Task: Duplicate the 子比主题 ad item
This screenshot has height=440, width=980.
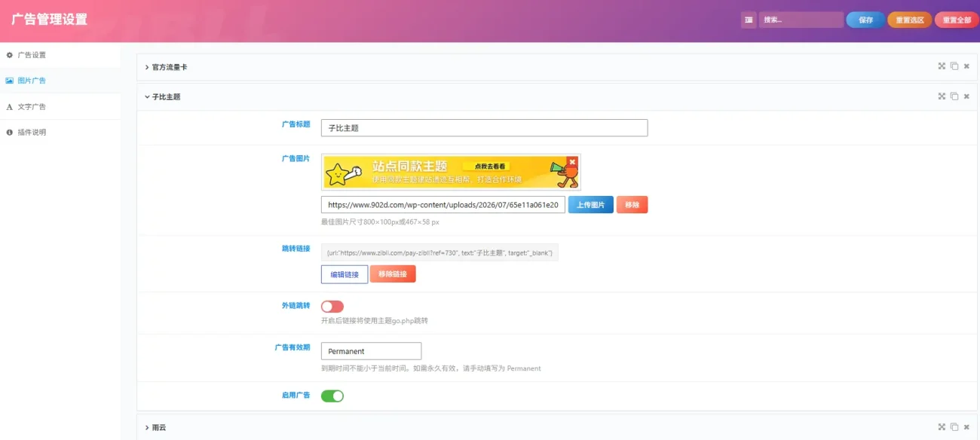Action: pyautogui.click(x=954, y=96)
